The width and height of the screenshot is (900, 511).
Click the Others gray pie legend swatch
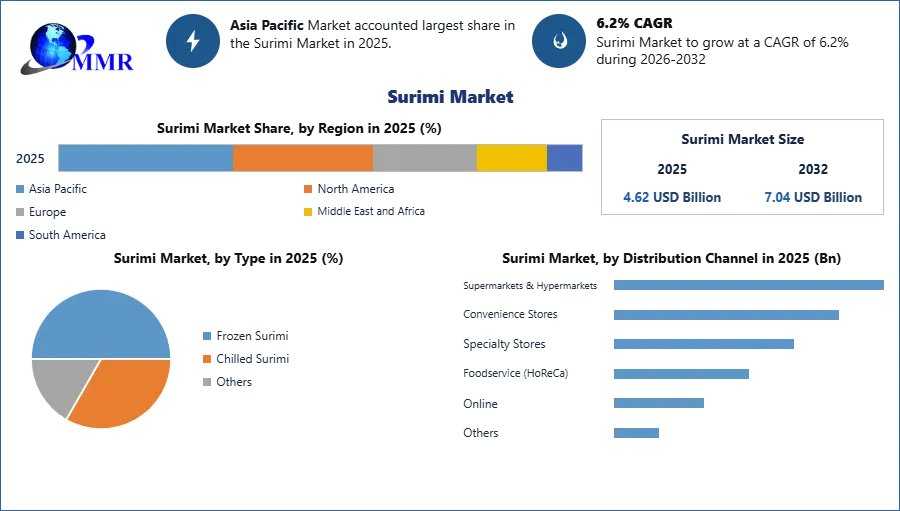tap(207, 382)
